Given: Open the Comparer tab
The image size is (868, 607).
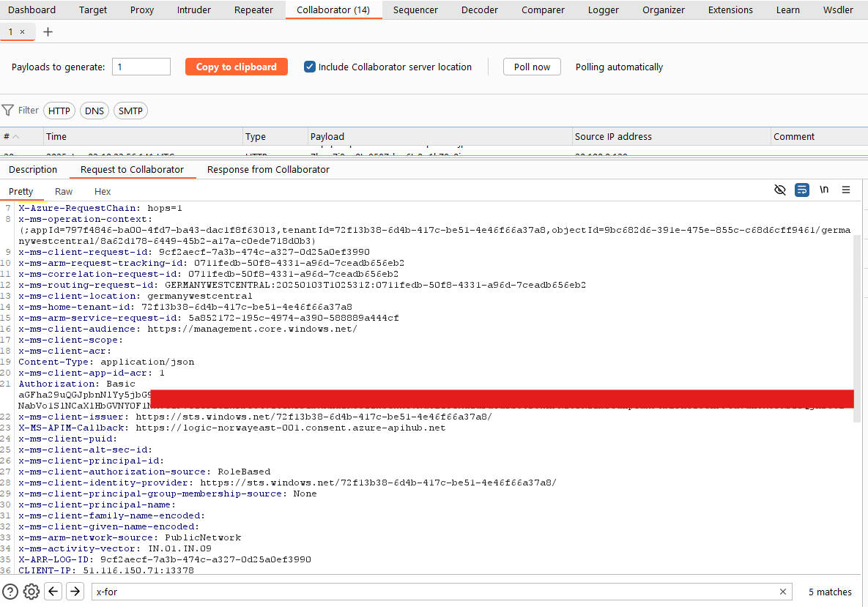Looking at the screenshot, I should pyautogui.click(x=543, y=10).
